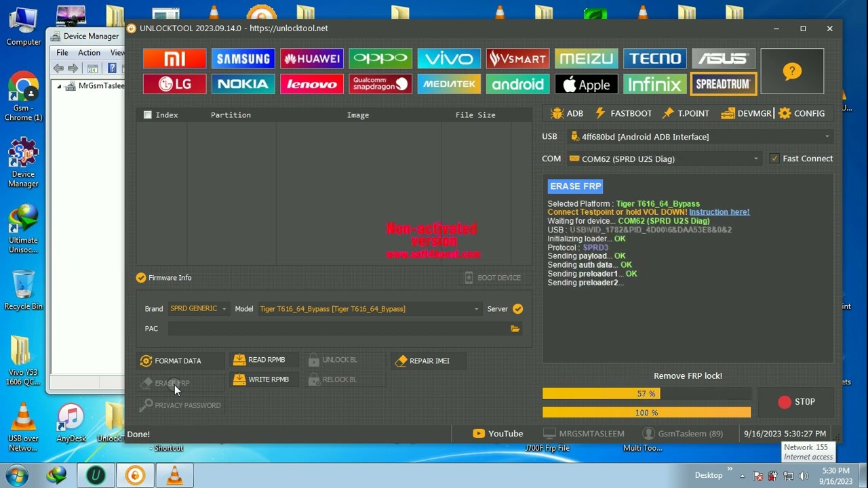Click the Windows Start orb
This screenshot has height=488, width=868.
pos(18,476)
